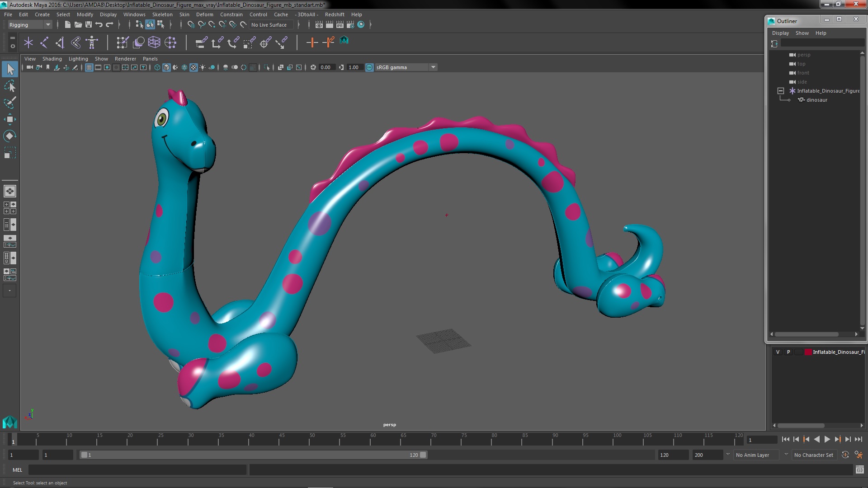Apply a Point constraint from the shelf
This screenshot has width=868, height=488.
point(217,43)
